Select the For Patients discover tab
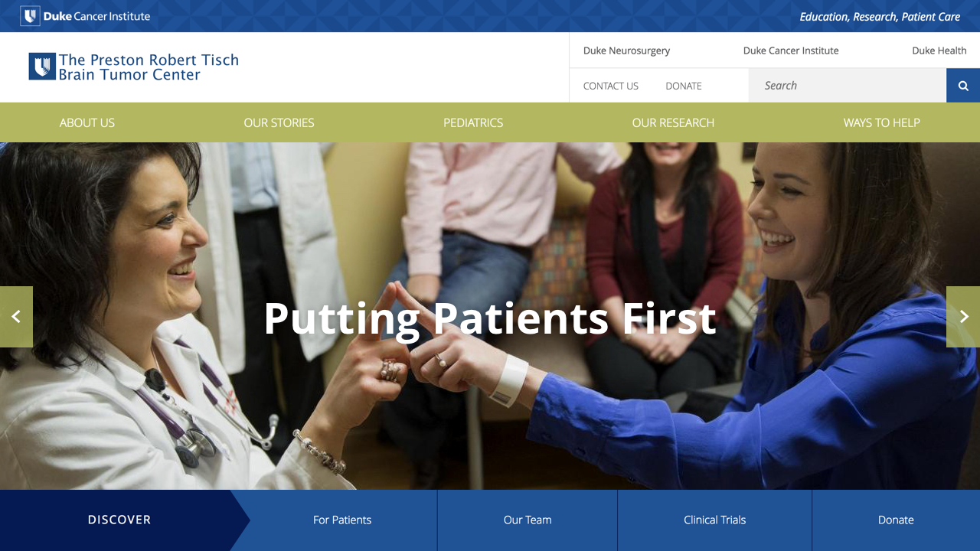Viewport: 980px width, 551px height. click(342, 520)
